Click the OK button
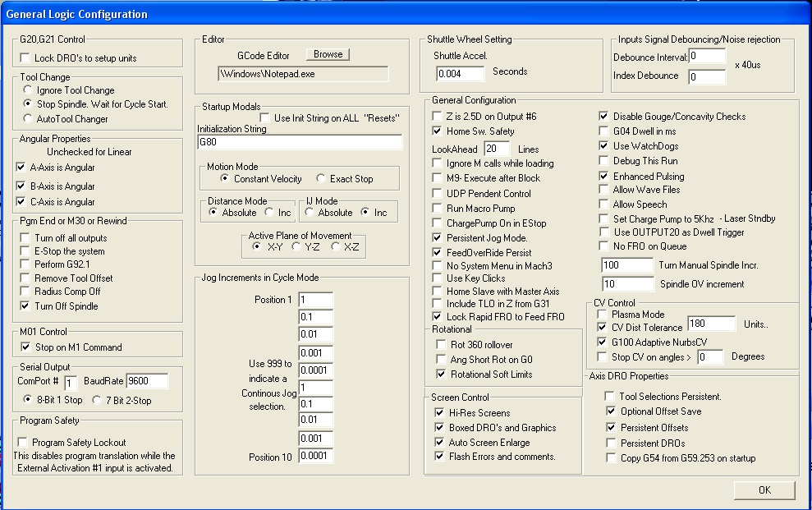Screen dimensions: 812x510 point(764,490)
